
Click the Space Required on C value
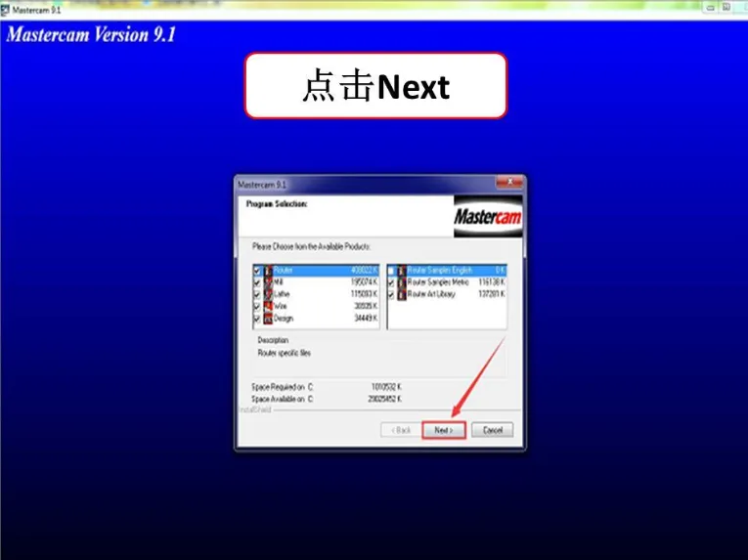click(386, 387)
